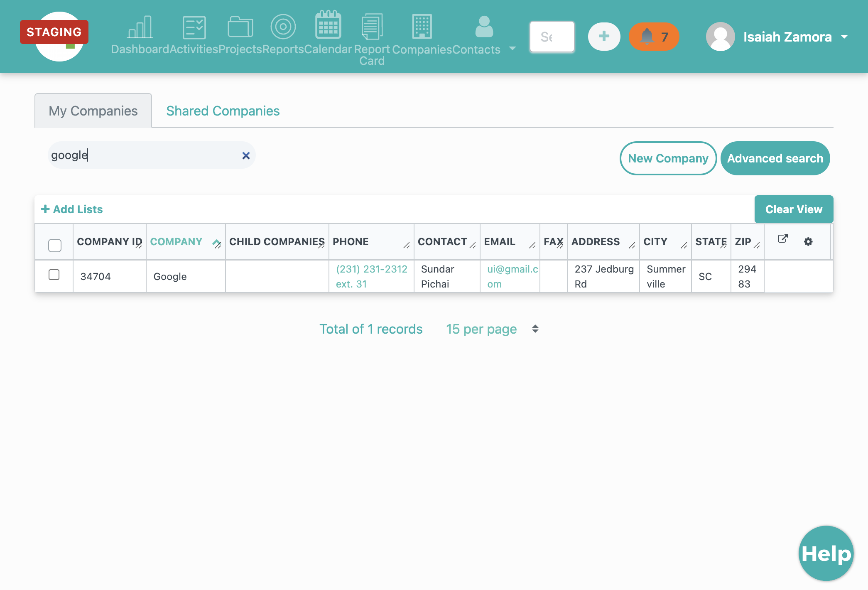This screenshot has width=868, height=590.
Task: Switch to the Shared Companies tab
Action: (x=223, y=111)
